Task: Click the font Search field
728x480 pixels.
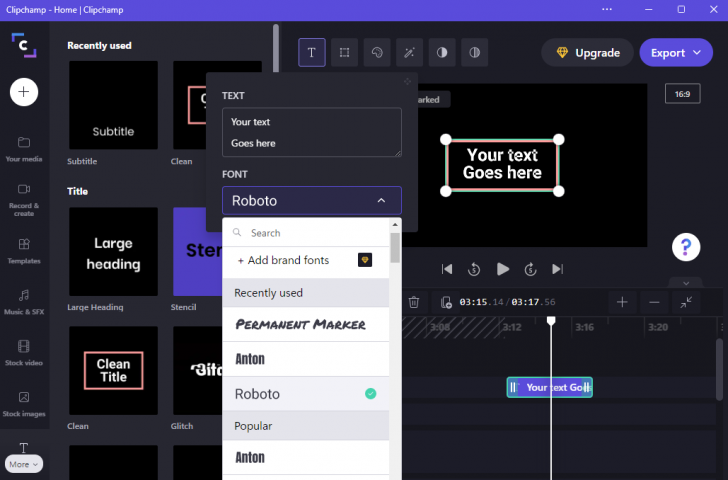Action: pos(306,233)
